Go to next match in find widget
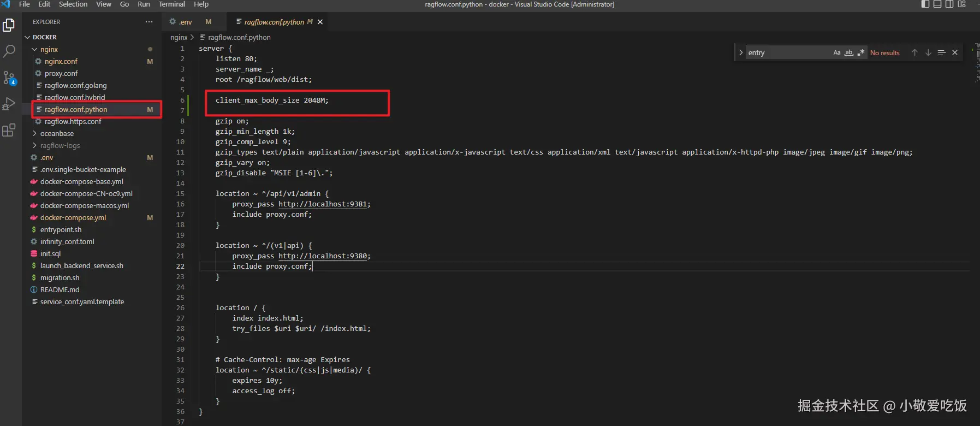This screenshot has width=980, height=426. pyautogui.click(x=928, y=52)
